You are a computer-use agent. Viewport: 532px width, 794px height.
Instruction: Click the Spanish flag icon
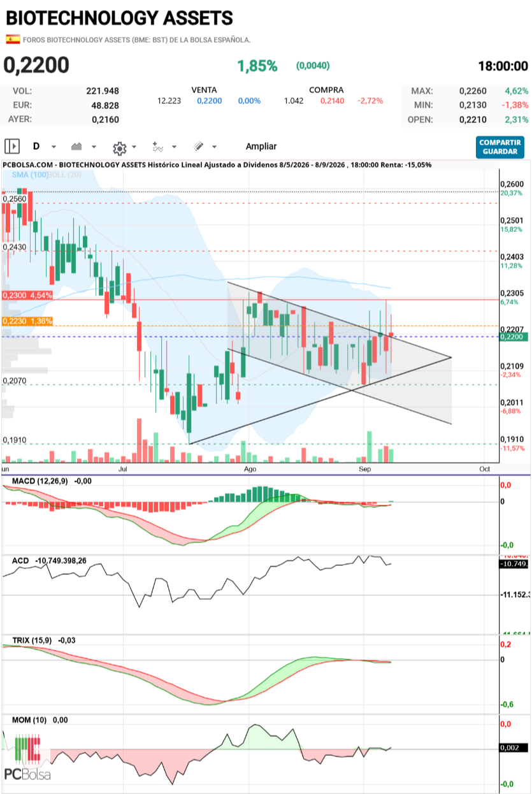[x=13, y=40]
